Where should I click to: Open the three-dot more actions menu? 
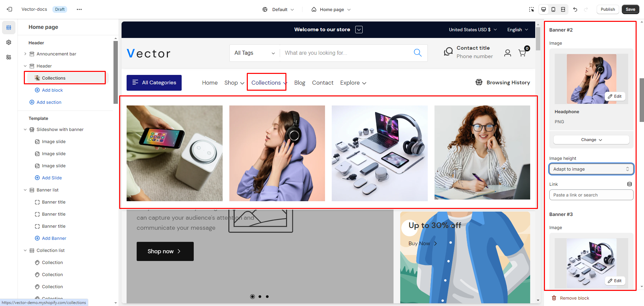tap(79, 9)
